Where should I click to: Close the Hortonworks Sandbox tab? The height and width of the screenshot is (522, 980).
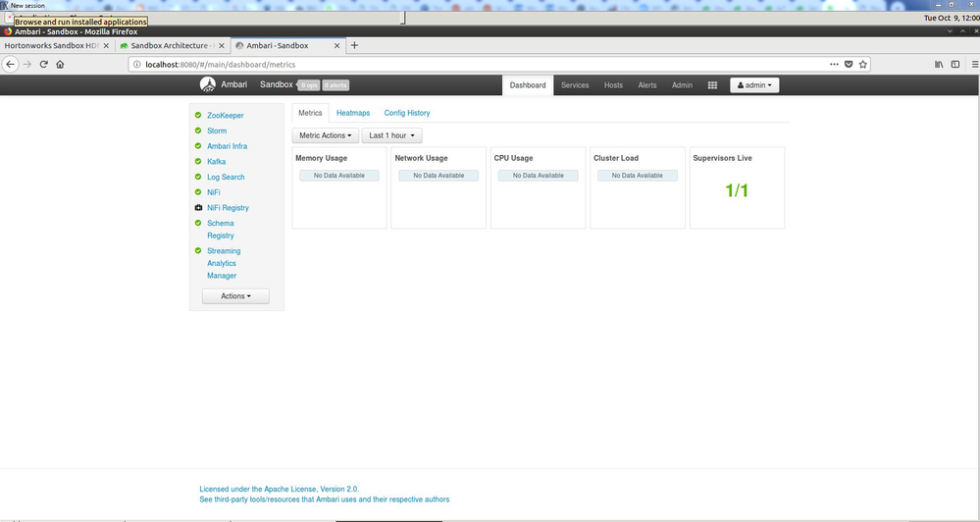point(106,46)
